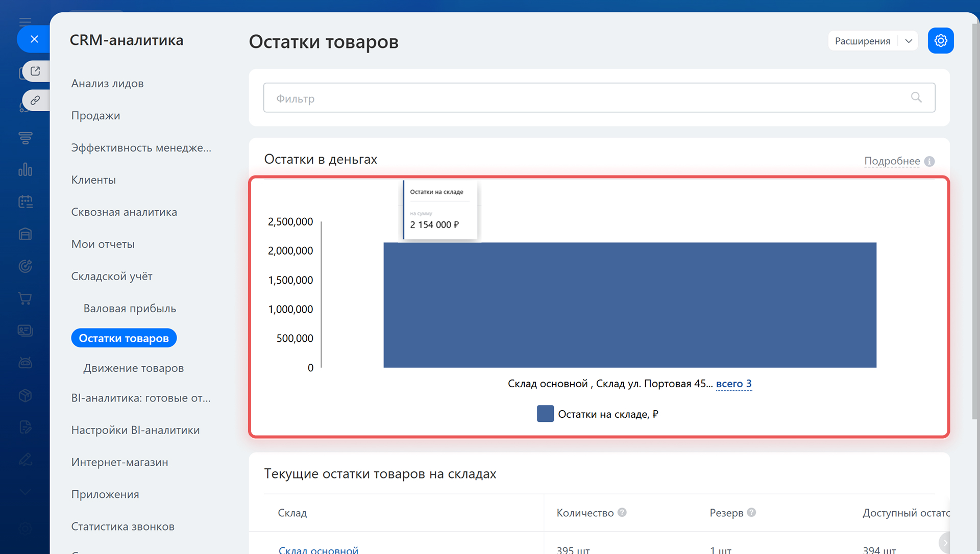Open bar chart analytics sidebar icon
The width and height of the screenshot is (980, 554).
click(x=25, y=169)
